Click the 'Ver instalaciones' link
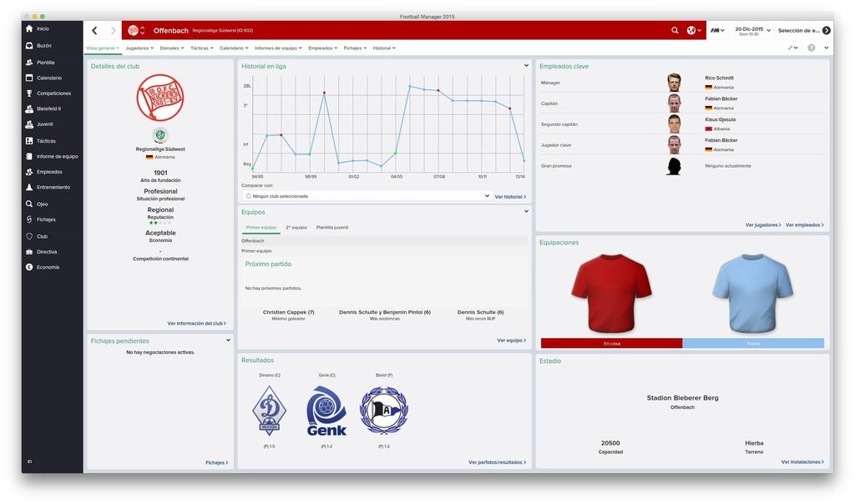Image resolution: width=855 pixels, height=504 pixels. pos(802,461)
